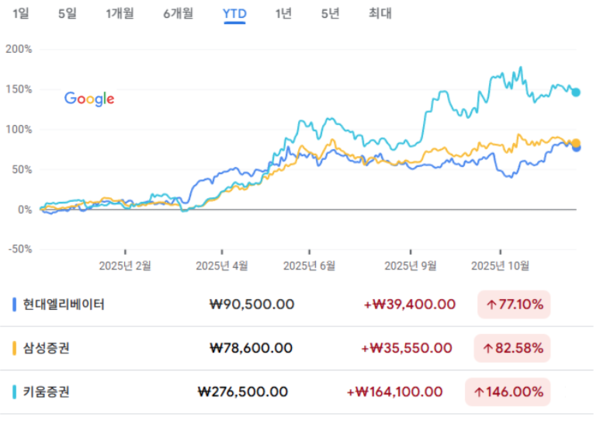Show the 최대 time range
Image resolution: width=600 pixels, height=421 pixels.
[380, 13]
